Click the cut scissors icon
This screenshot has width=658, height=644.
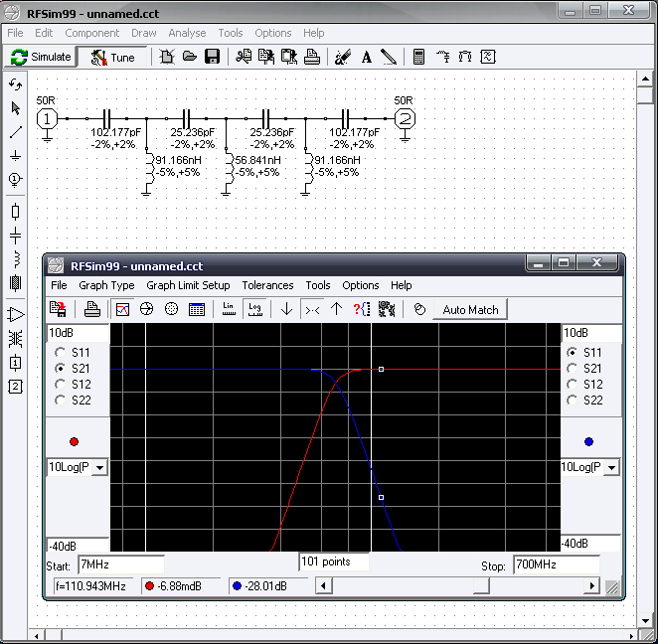244,57
